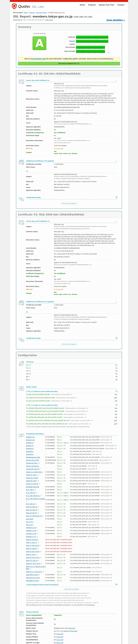
Task: Open Android 7.0 handshake simulation link
Action: coord(30,446)
